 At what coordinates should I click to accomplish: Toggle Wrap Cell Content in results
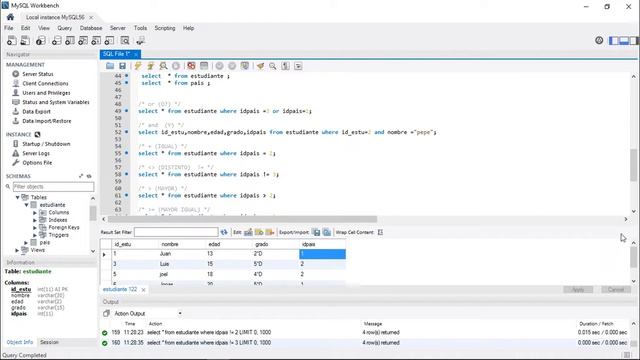380,232
